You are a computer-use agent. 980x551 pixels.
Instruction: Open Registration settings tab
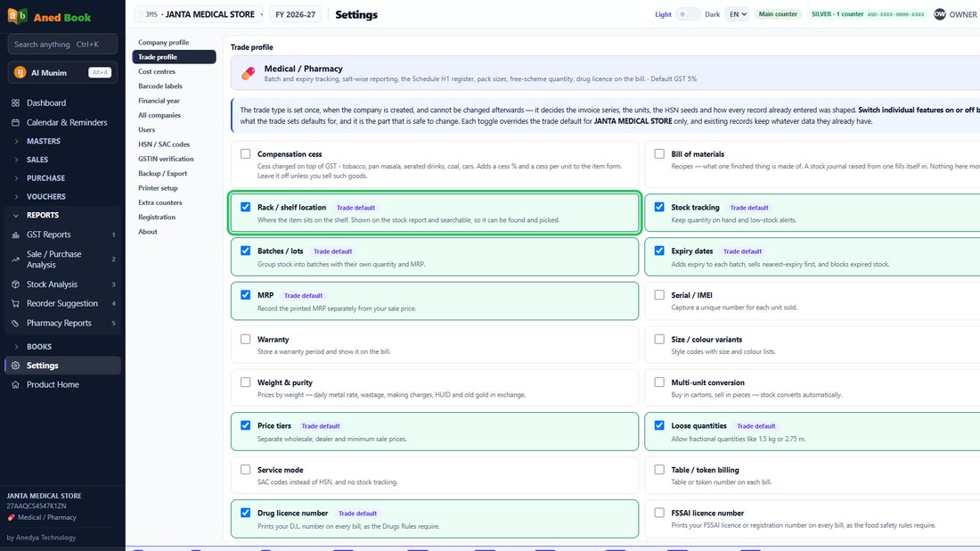pos(175,217)
